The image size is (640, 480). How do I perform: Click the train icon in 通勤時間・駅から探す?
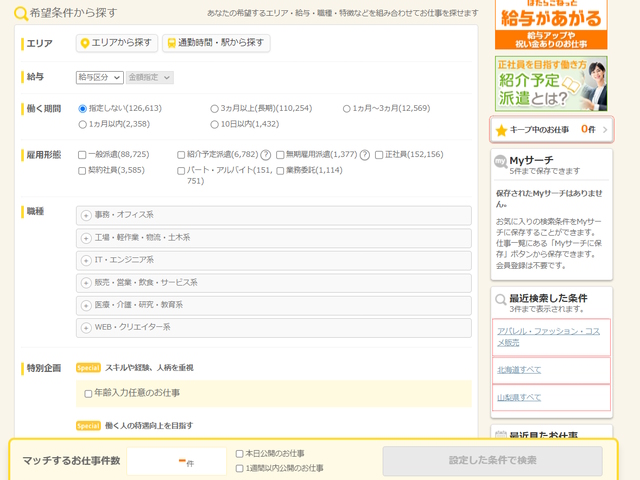[170, 43]
